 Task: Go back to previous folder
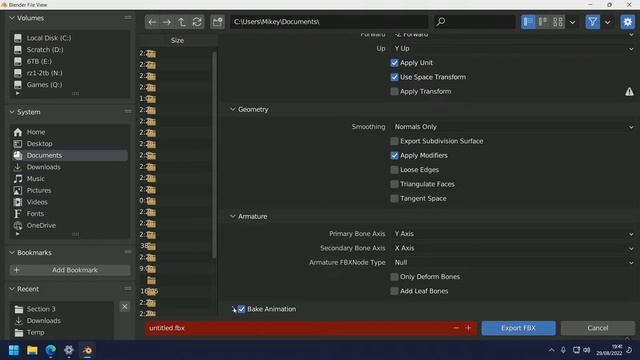pyautogui.click(x=152, y=22)
